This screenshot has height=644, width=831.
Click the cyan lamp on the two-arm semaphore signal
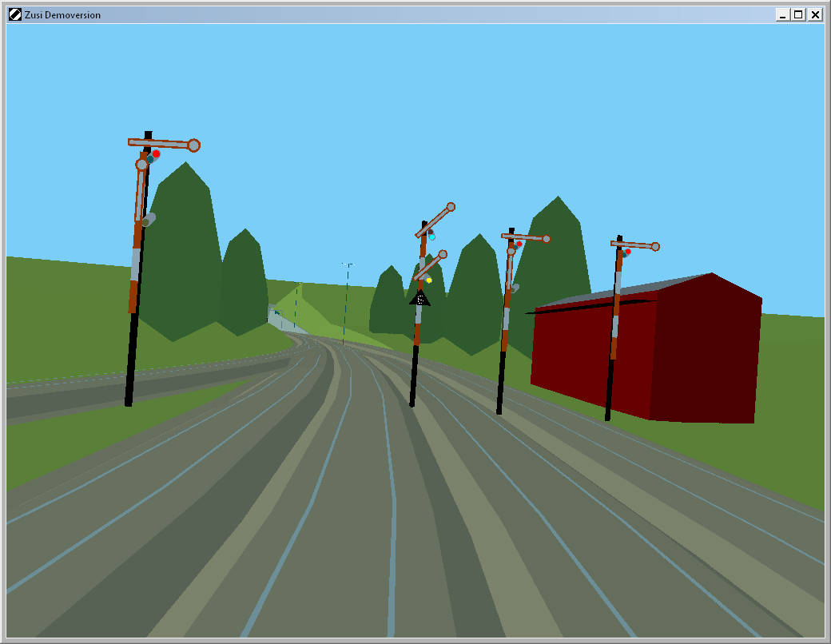pyautogui.click(x=432, y=237)
